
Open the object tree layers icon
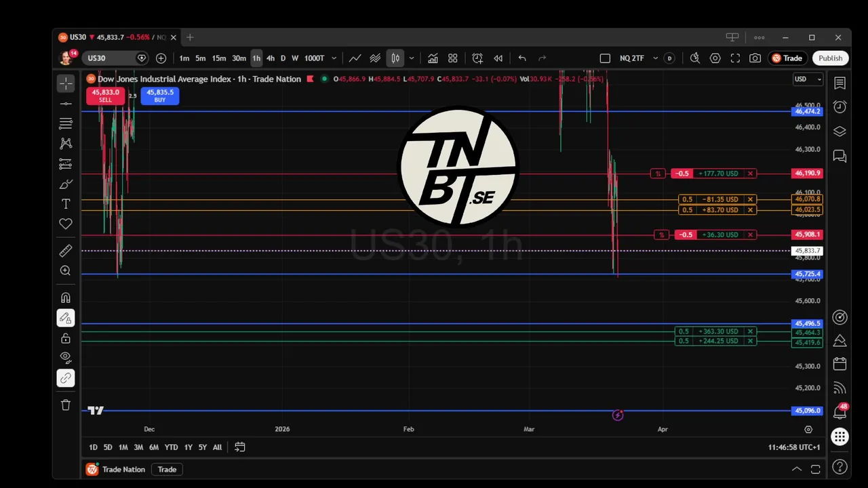click(840, 131)
